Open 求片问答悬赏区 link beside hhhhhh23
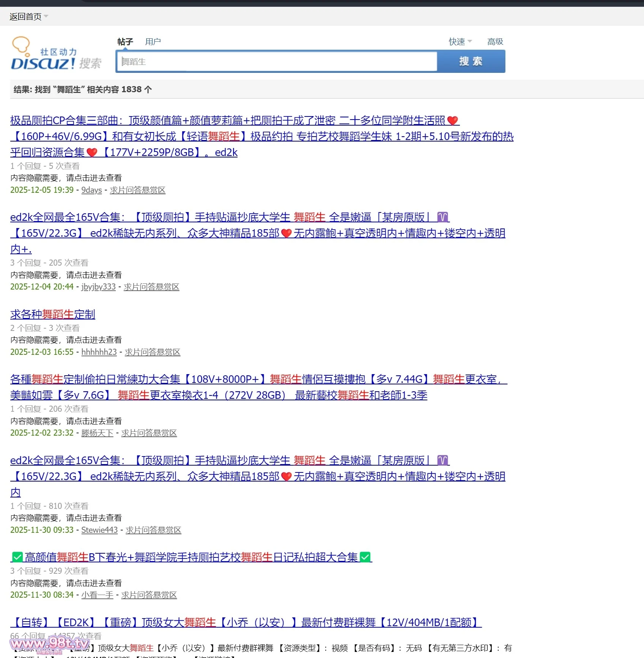The width and height of the screenshot is (644, 658). (x=152, y=352)
